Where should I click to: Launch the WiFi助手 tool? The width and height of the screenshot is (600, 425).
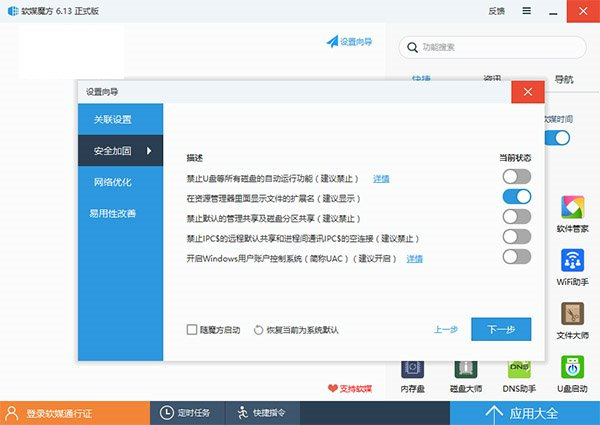click(572, 263)
